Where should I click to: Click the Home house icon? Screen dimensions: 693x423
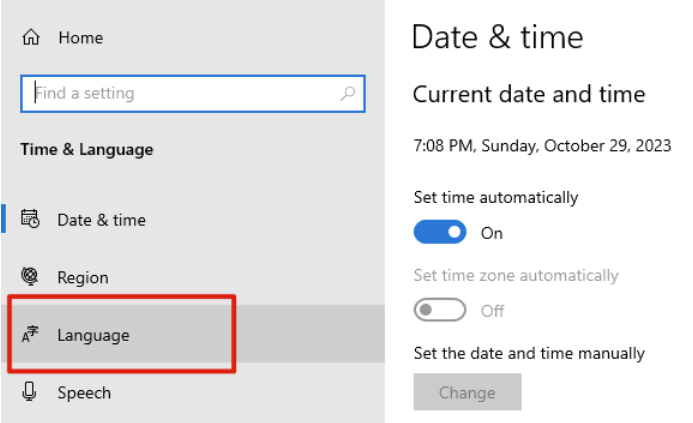31,37
